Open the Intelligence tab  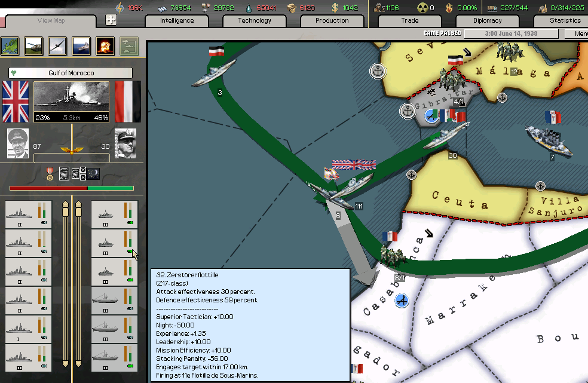point(177,20)
